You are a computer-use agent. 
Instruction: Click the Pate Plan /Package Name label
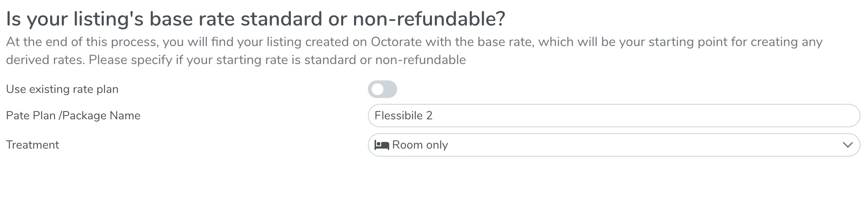[x=73, y=116]
